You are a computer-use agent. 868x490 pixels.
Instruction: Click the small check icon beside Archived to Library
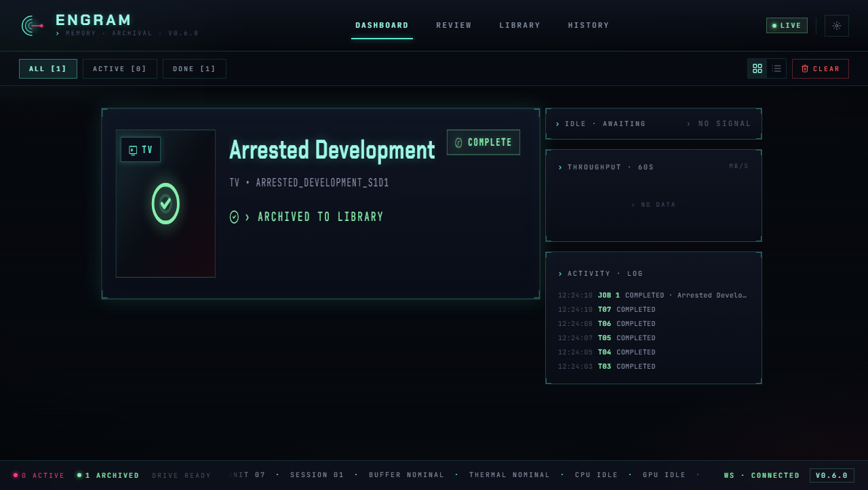point(234,217)
